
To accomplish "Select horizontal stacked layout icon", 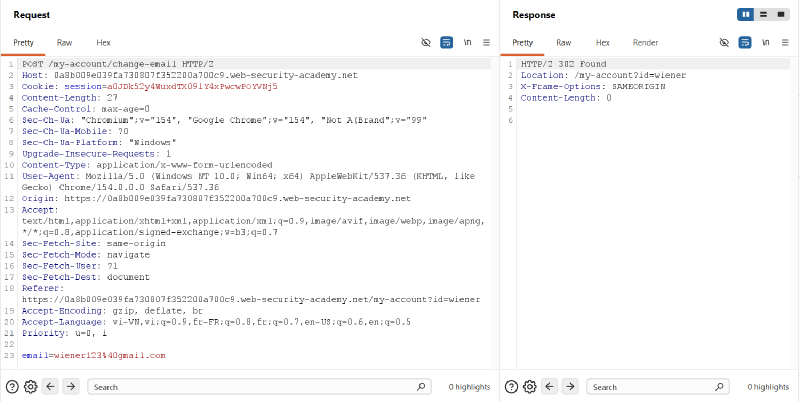I will (x=763, y=15).
